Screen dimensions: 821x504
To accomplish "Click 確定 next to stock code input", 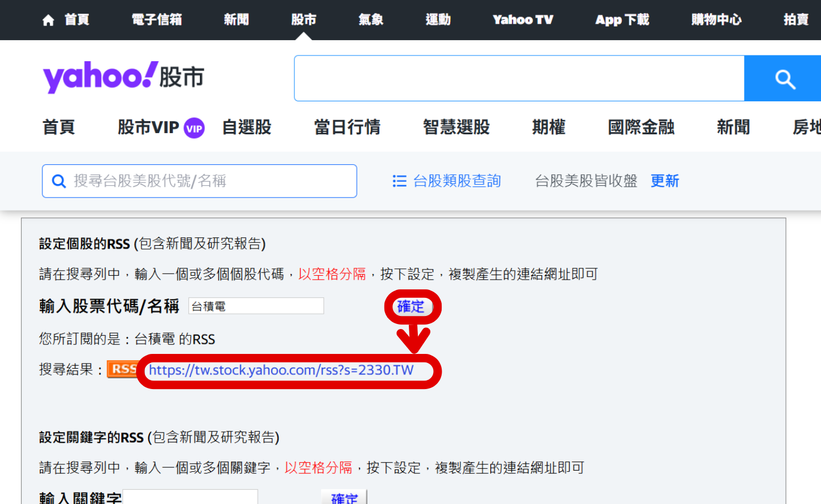I will 412,306.
